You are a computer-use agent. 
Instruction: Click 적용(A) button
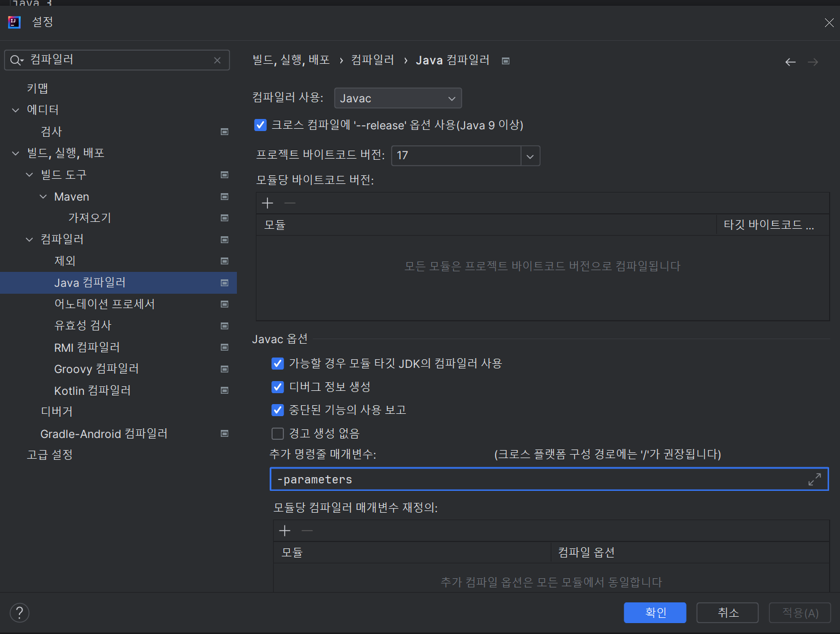[x=800, y=613]
